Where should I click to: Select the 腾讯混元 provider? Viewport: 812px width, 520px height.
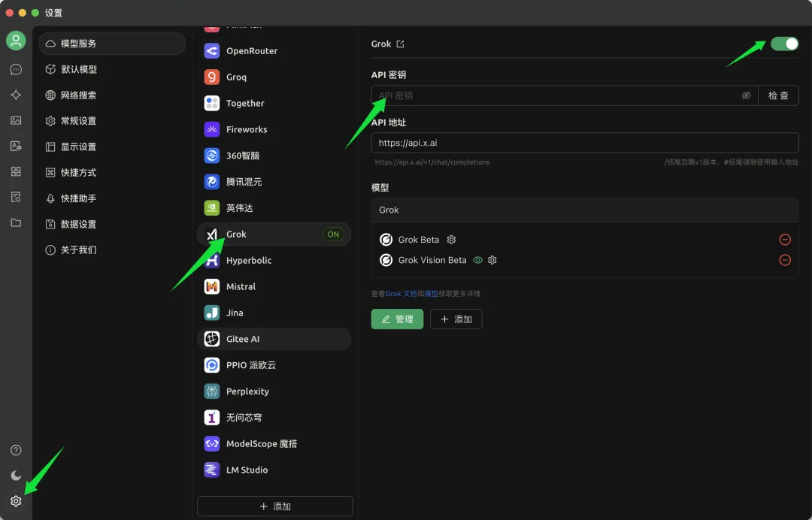click(274, 182)
